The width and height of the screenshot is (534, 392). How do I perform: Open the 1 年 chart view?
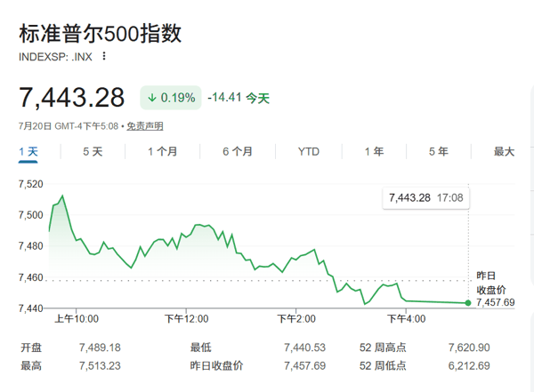click(375, 151)
